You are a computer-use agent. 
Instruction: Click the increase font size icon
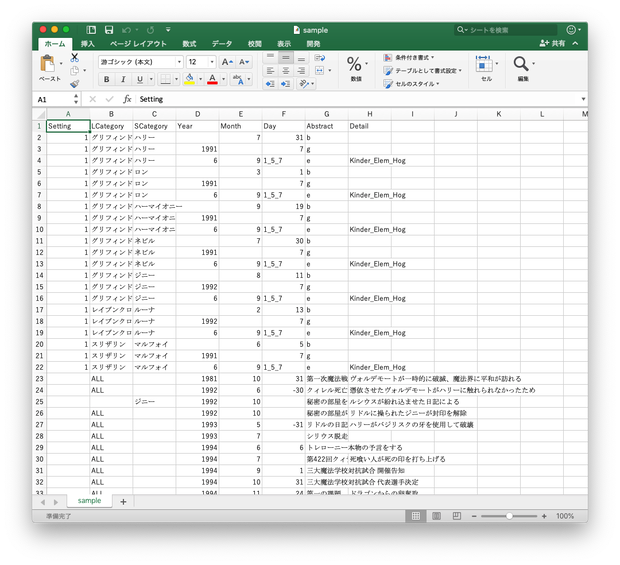(x=227, y=62)
